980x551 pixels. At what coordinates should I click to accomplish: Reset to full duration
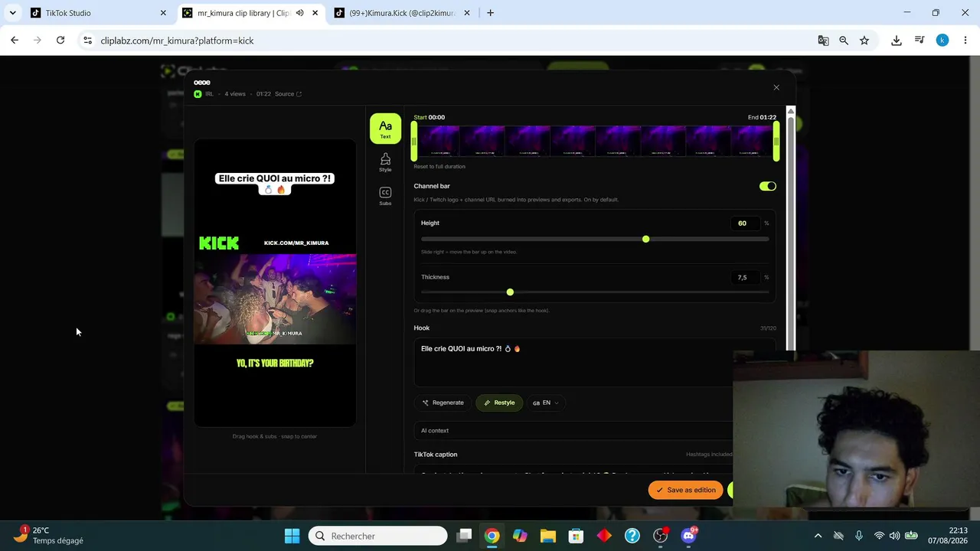point(439,166)
